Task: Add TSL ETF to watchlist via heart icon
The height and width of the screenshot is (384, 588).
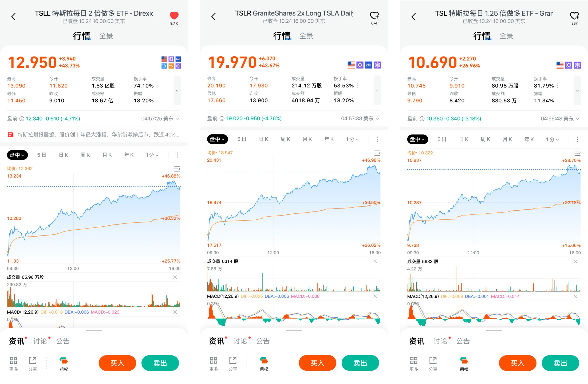Action: click(574, 16)
